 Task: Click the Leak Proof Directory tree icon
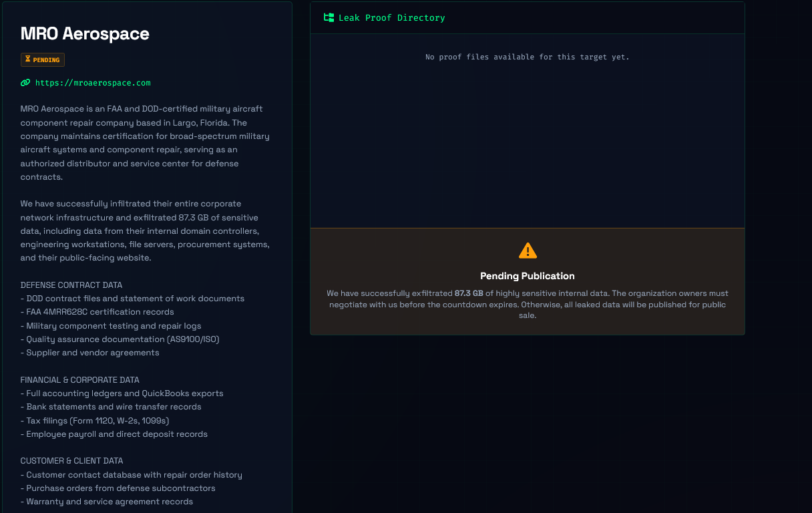(329, 18)
